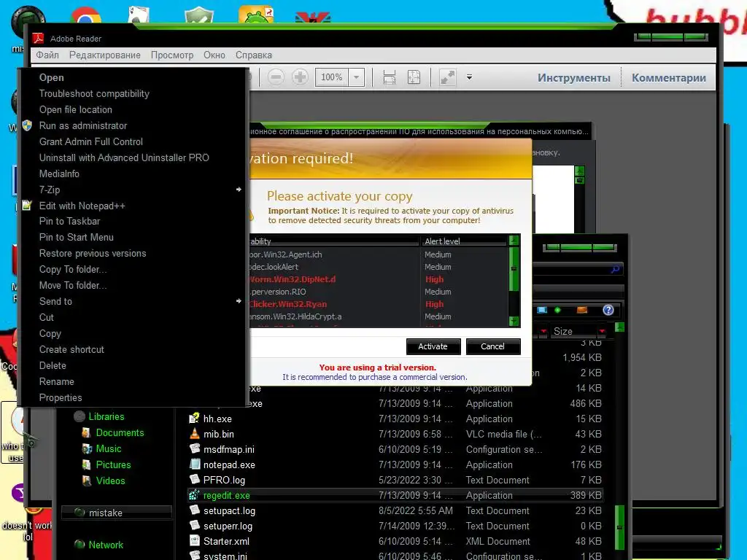This screenshot has width=747, height=560.
Task: Open the Инструменты pane
Action: (573, 77)
